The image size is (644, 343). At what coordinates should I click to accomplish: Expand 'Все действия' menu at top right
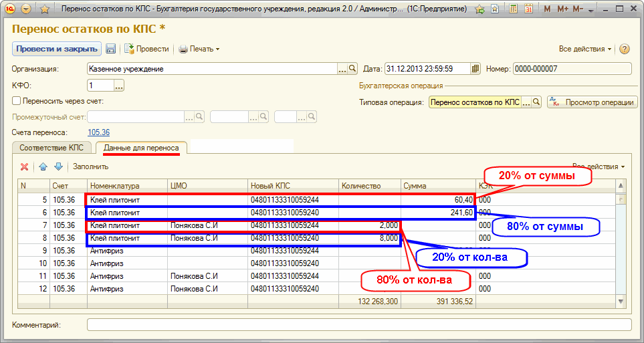[x=585, y=49]
